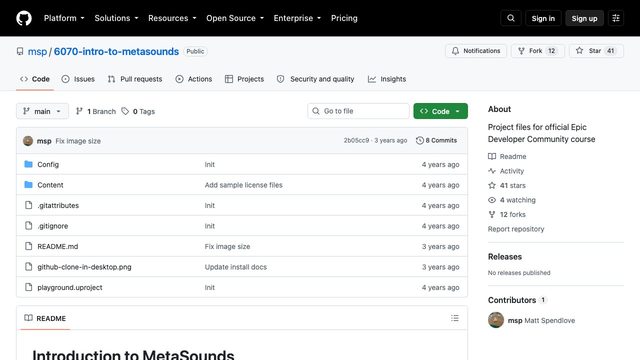This screenshot has width=640, height=360.
Task: Click the repository icon beside msp
Action: coord(20,51)
